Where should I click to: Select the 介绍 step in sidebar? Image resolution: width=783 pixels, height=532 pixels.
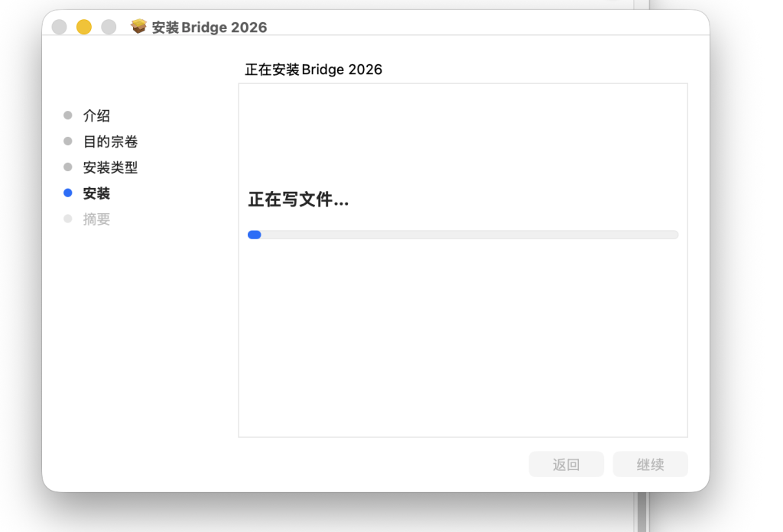pyautogui.click(x=97, y=115)
